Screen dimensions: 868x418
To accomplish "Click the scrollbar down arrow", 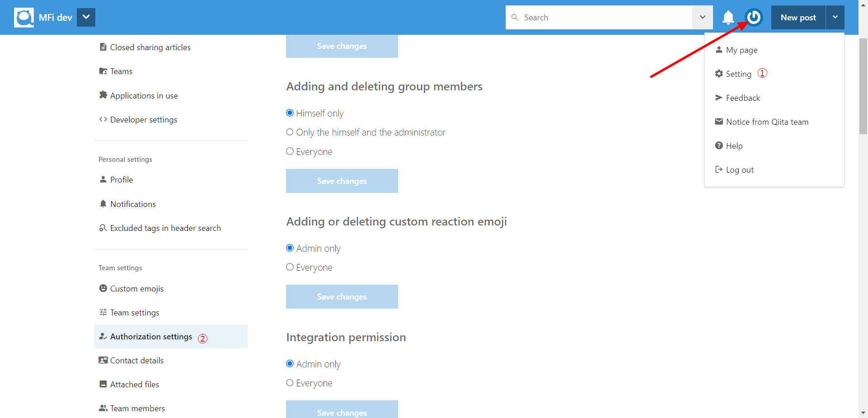I will pyautogui.click(x=863, y=413).
